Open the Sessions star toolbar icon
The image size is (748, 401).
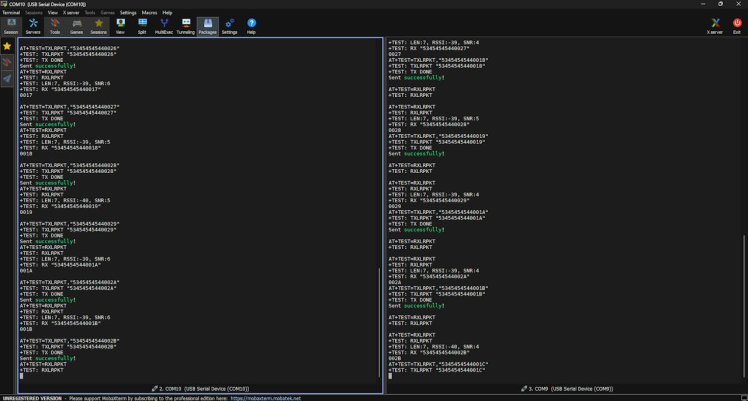click(x=98, y=25)
